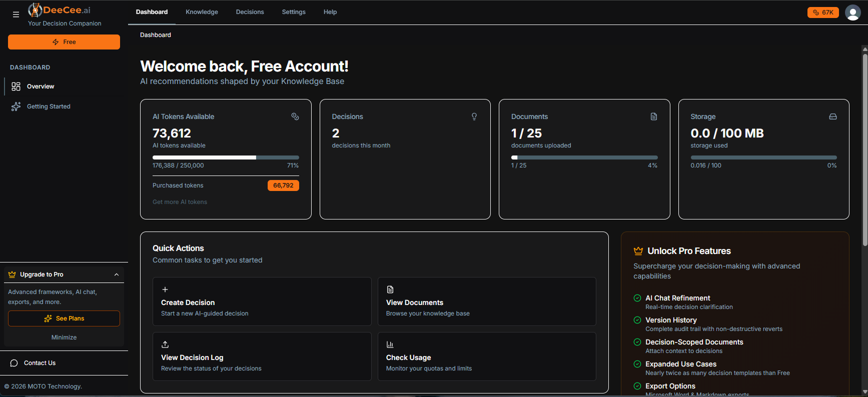The height and width of the screenshot is (397, 868).
Task: Open the Settings tab
Action: 294,12
